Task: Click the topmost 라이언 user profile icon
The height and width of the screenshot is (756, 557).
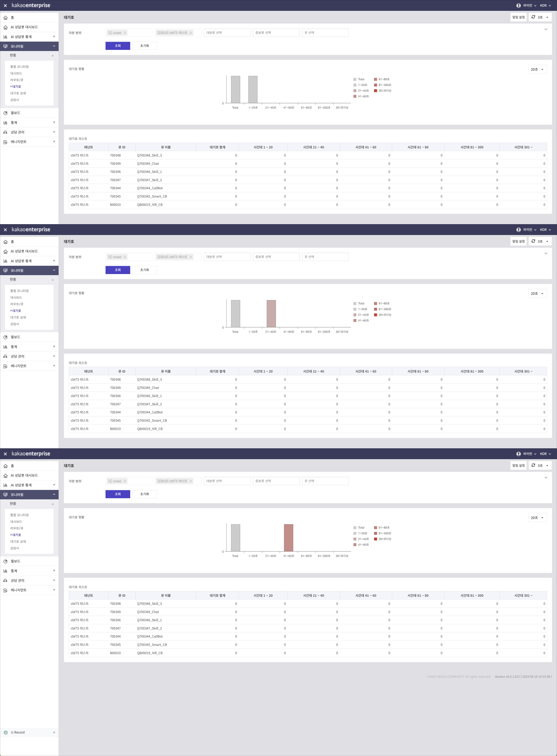Action: (518, 6)
